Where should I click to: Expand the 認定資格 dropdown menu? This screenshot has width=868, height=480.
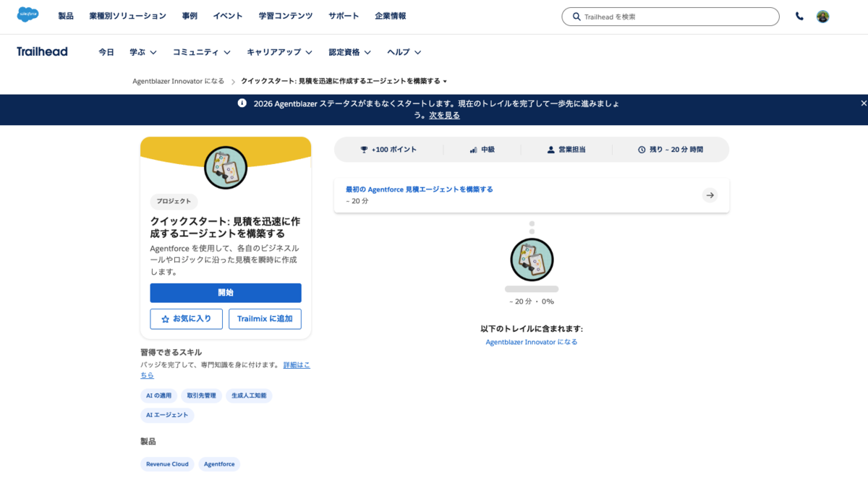350,52
